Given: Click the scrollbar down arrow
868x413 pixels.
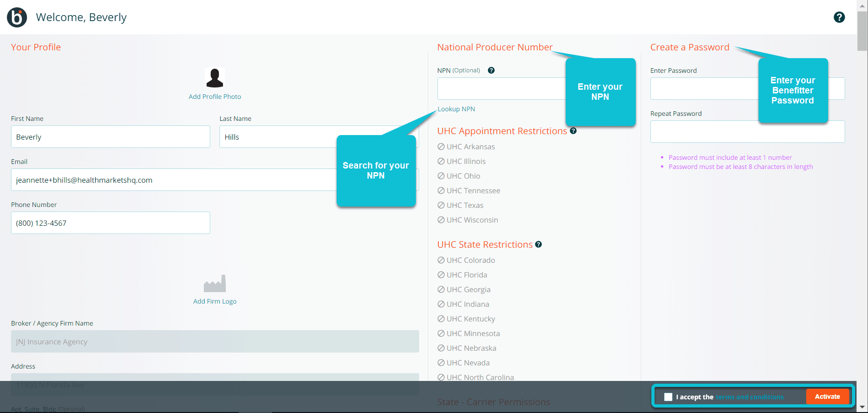Looking at the screenshot, I should (863, 407).
